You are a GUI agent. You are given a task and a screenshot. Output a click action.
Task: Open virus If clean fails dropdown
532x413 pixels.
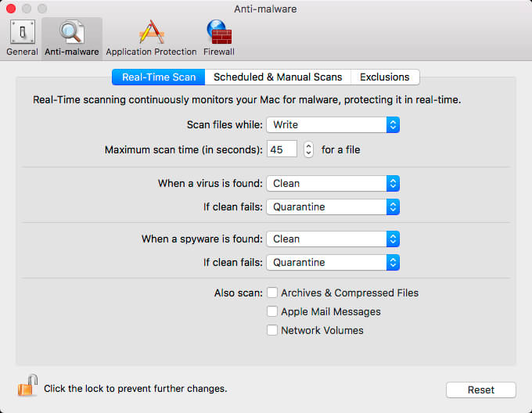click(332, 206)
